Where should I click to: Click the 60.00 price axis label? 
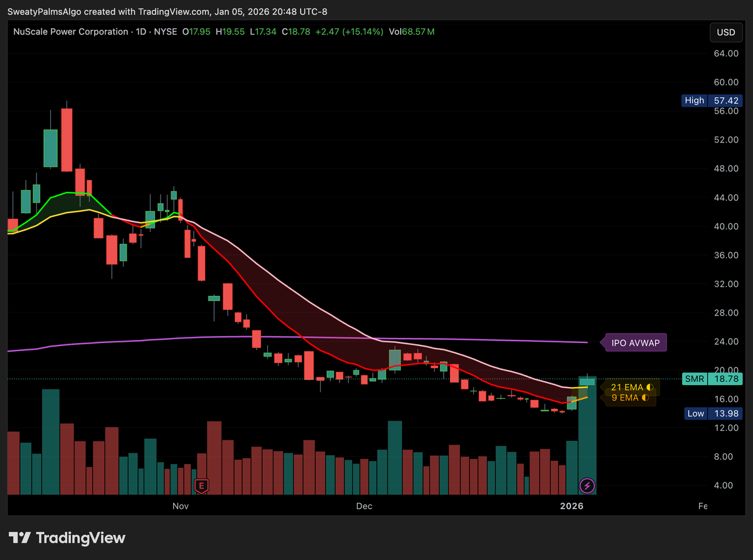click(725, 82)
